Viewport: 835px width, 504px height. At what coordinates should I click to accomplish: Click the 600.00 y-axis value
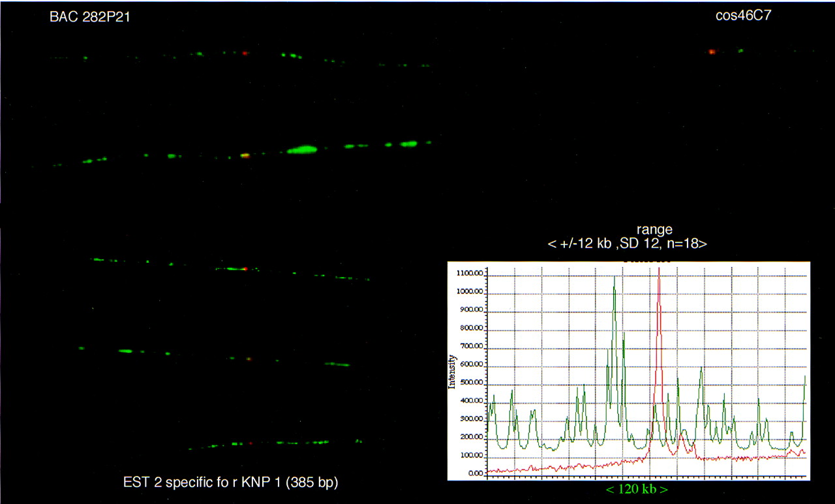click(471, 364)
